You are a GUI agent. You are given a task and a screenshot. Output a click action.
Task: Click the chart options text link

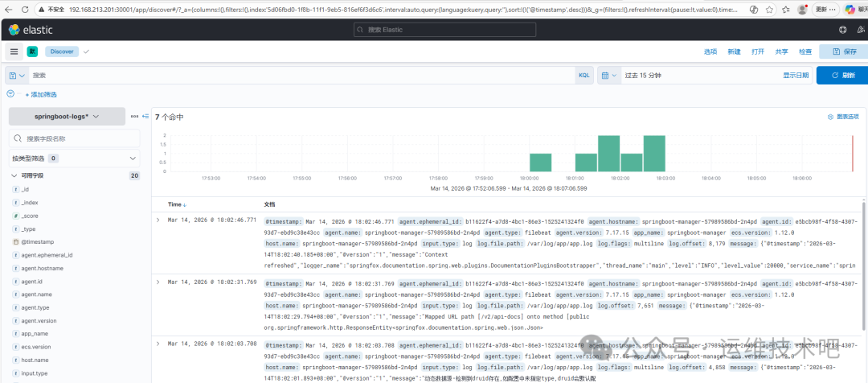click(848, 117)
